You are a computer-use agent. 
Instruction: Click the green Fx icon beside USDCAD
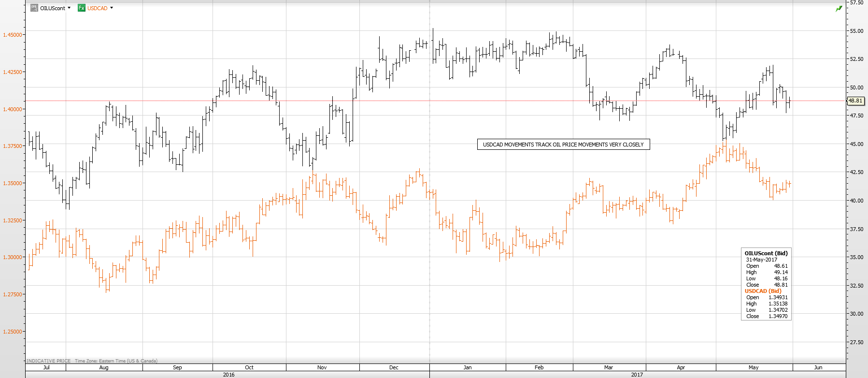[x=82, y=8]
